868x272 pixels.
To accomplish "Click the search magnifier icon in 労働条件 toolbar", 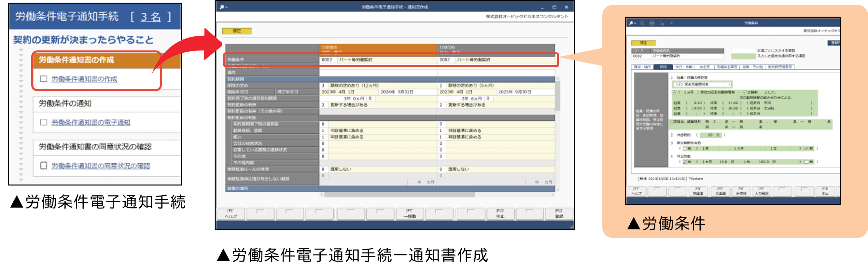I will (x=642, y=23).
